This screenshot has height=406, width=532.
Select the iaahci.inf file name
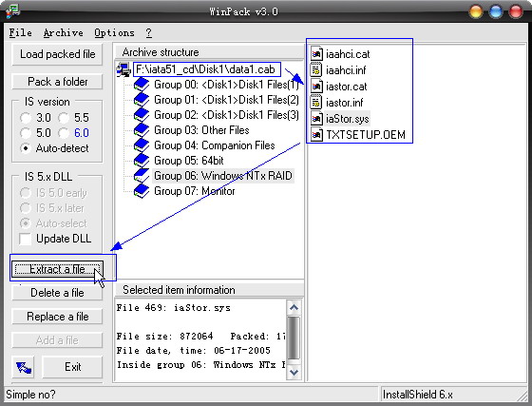(x=346, y=70)
